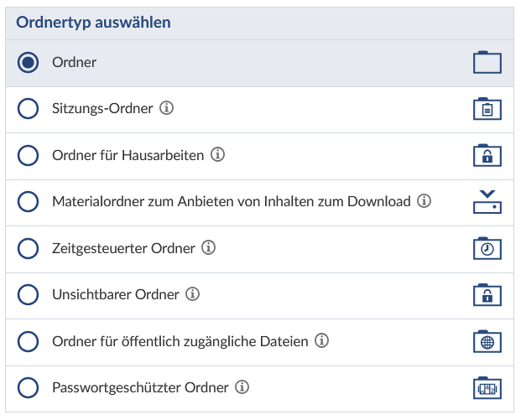Click the Passwortgeschützter Ordner folder icon

tap(487, 388)
